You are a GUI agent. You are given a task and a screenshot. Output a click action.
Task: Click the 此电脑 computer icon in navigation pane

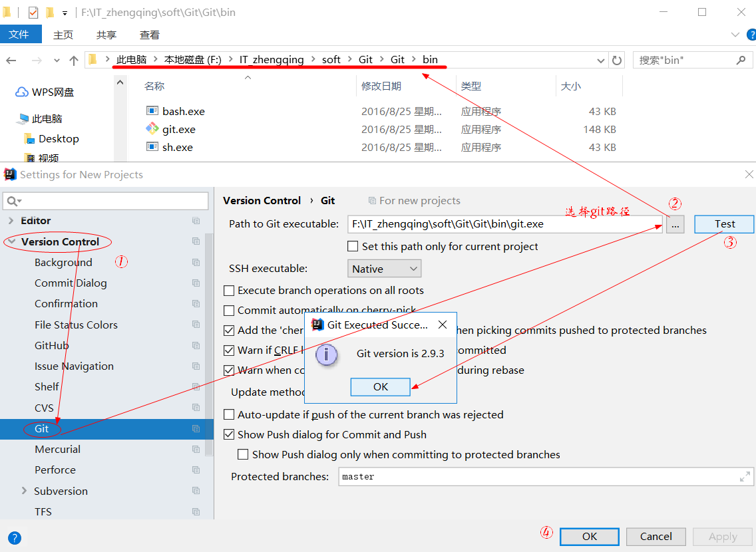pos(23,118)
